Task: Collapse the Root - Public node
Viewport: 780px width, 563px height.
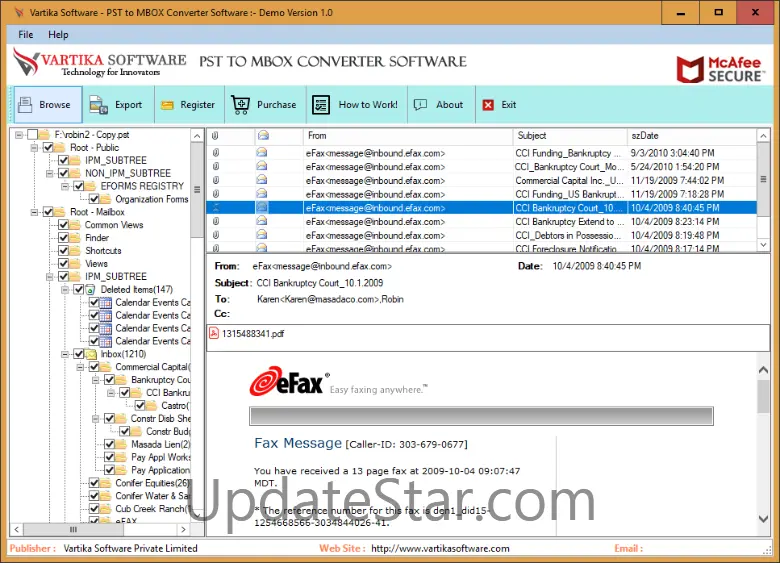Action: [34, 148]
